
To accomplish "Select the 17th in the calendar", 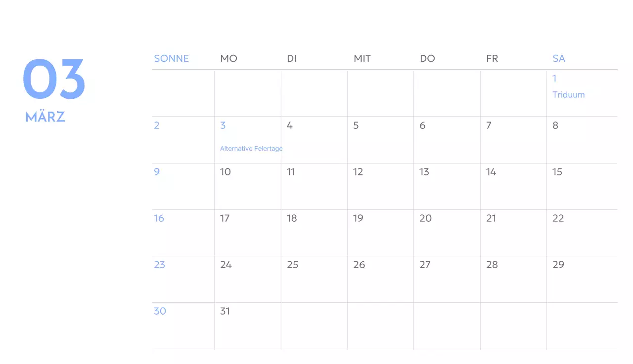I will click(225, 218).
